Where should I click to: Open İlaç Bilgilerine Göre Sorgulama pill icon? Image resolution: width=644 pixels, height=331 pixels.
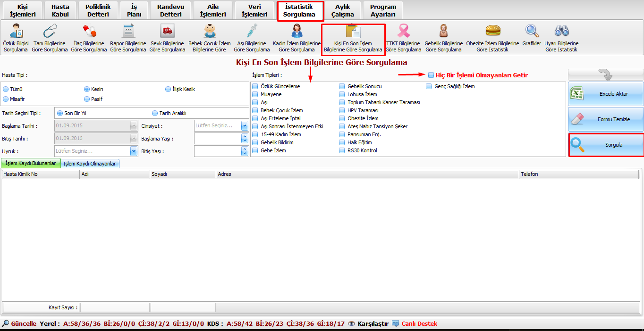89,32
